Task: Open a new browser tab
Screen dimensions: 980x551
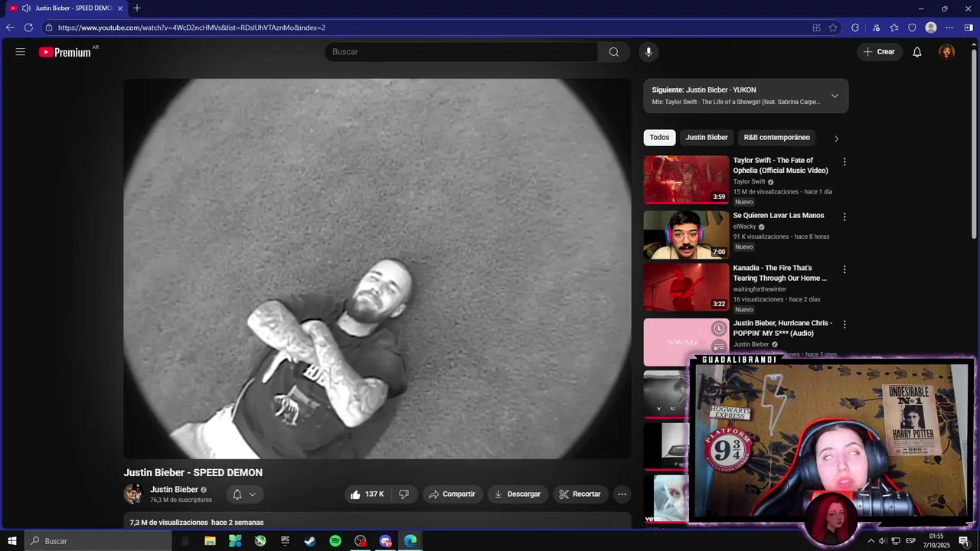Action: pos(137,8)
